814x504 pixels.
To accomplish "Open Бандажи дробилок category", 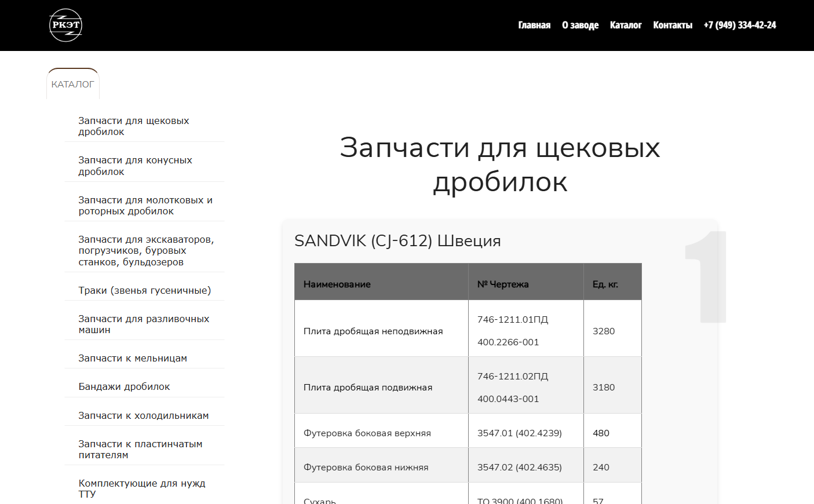I will tap(124, 386).
